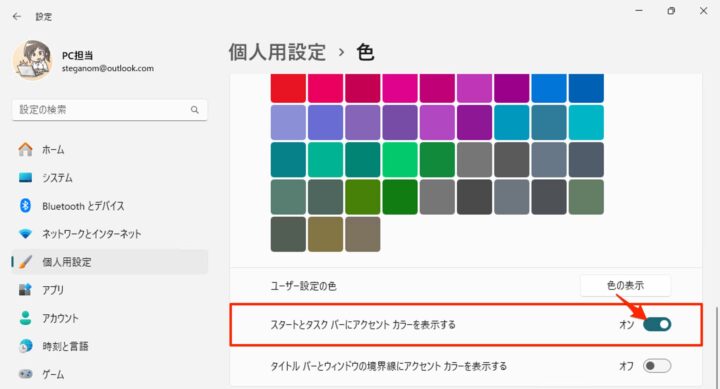
Task: Click the 色の表示 button
Action: point(625,286)
